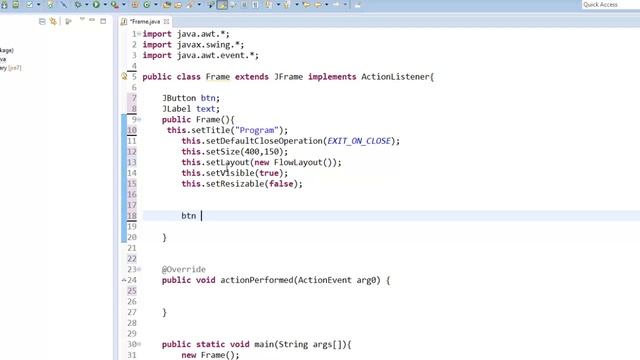This screenshot has height=360, width=640.
Task: Click the greyed Forward navigation arrow
Action: (336, 4)
